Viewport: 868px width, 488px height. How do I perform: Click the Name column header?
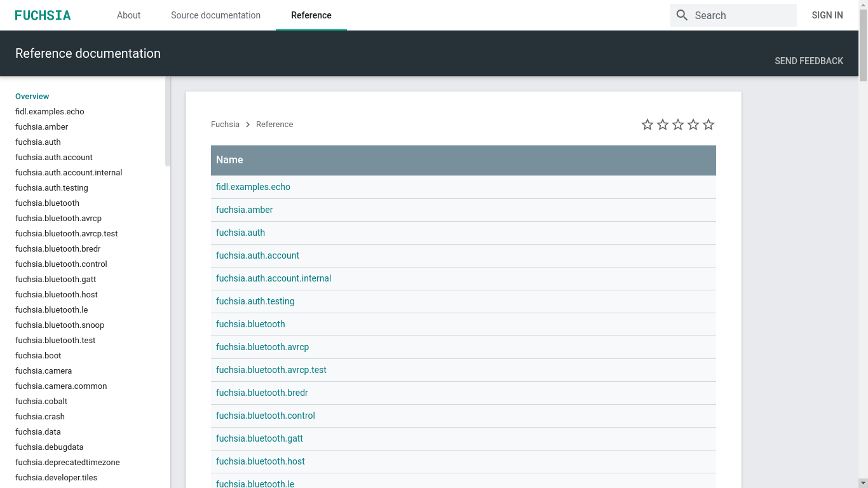[463, 160]
